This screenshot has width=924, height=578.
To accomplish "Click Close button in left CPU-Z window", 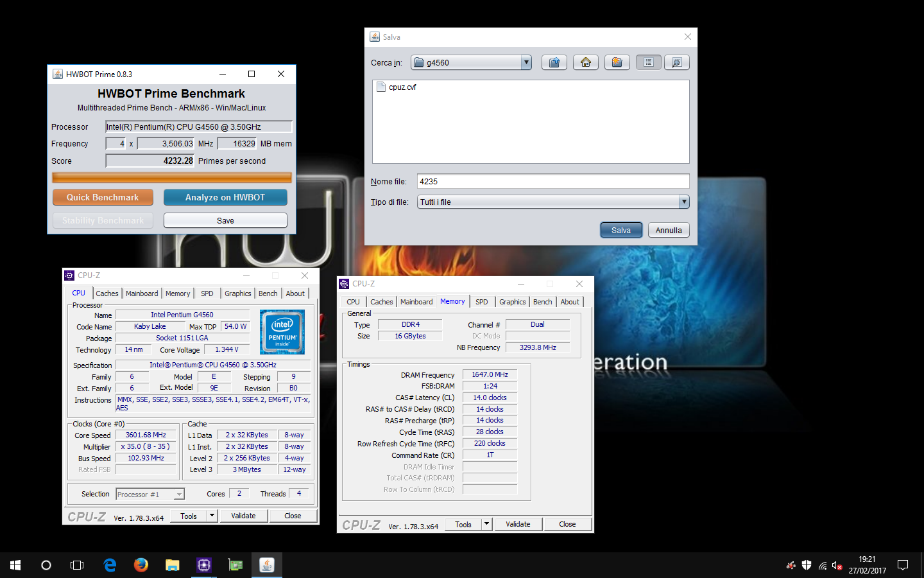I will pyautogui.click(x=293, y=516).
